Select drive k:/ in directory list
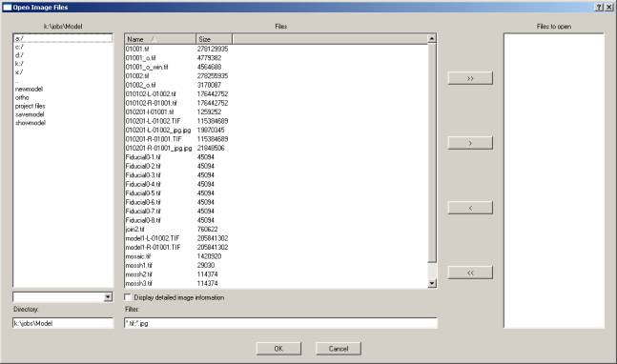 [x=19, y=64]
